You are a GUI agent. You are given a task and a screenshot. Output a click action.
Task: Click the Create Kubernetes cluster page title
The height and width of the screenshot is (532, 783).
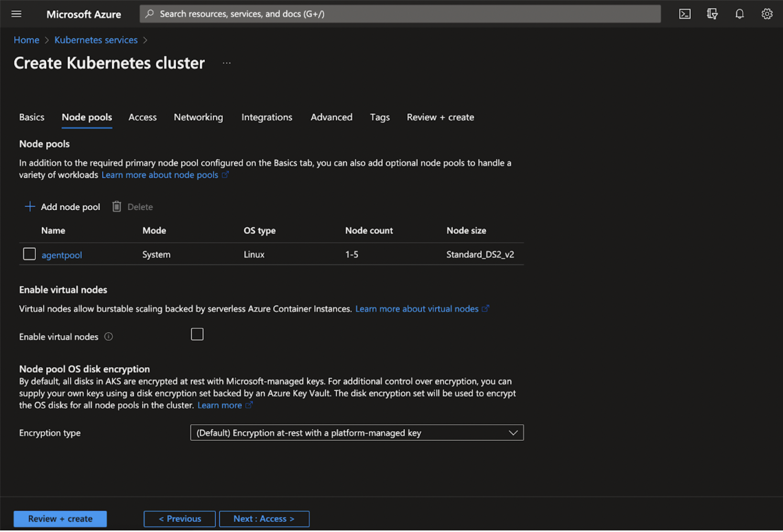[109, 63]
